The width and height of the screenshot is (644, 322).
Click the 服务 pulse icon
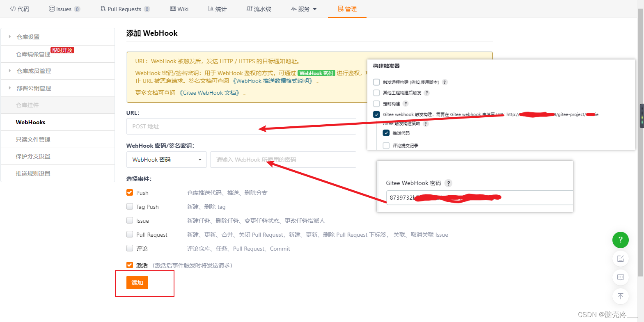(x=293, y=9)
